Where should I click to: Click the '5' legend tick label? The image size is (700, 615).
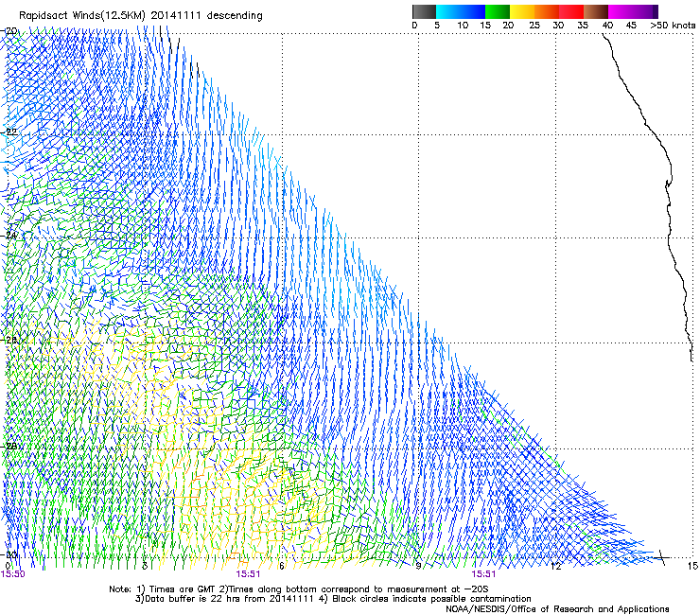(x=437, y=26)
